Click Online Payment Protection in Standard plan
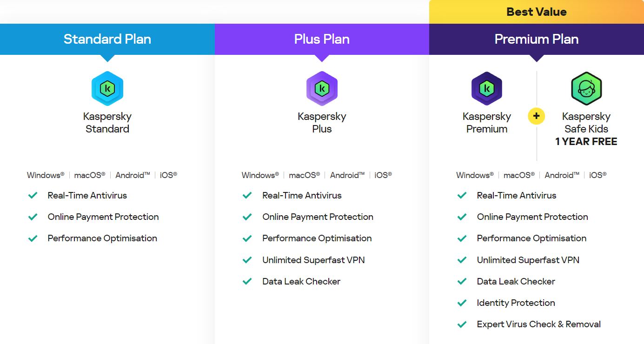644x344 pixels. pyautogui.click(x=103, y=217)
